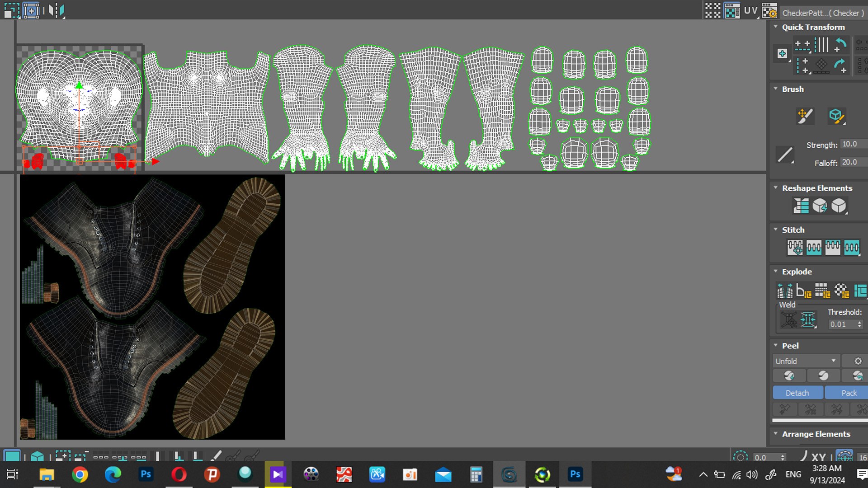
Task: Click Flatten by Polygon Angle icon
Action: pyautogui.click(x=803, y=291)
